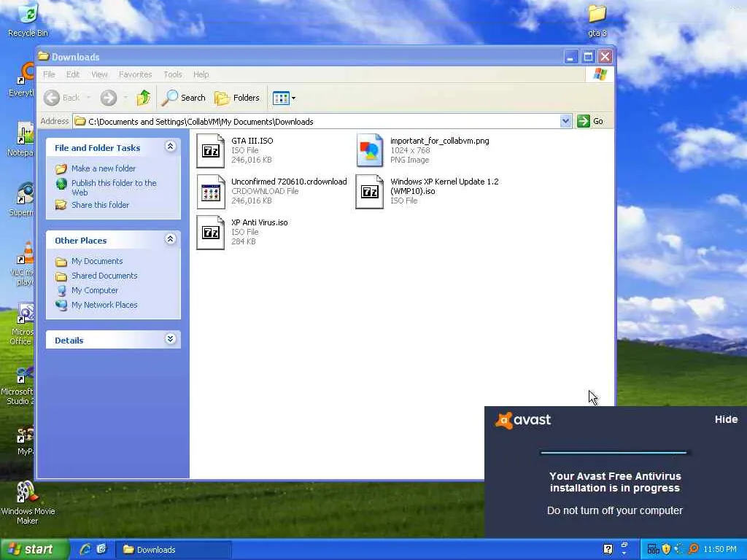The height and width of the screenshot is (560, 747).
Task: Open the Search pane
Action: click(184, 98)
